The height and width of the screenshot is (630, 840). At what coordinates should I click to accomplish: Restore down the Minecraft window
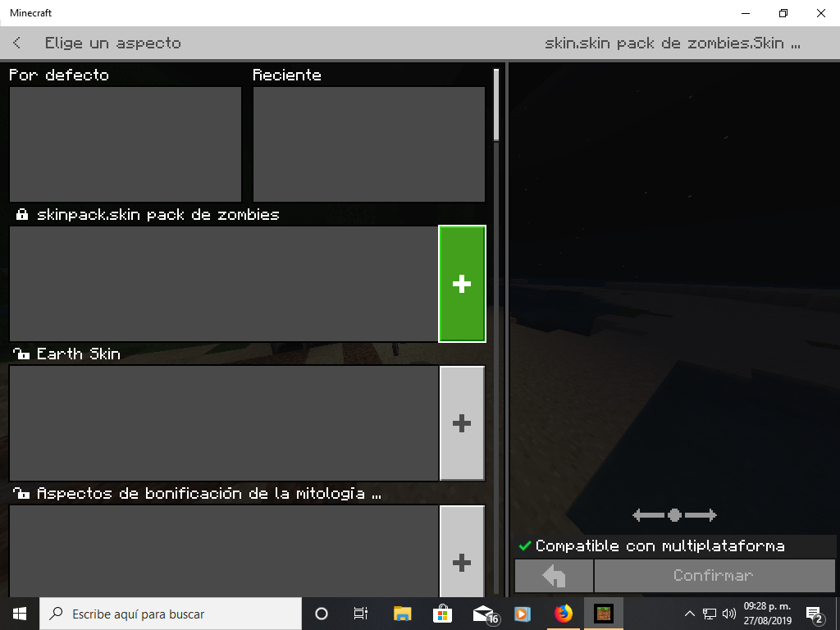[783, 13]
